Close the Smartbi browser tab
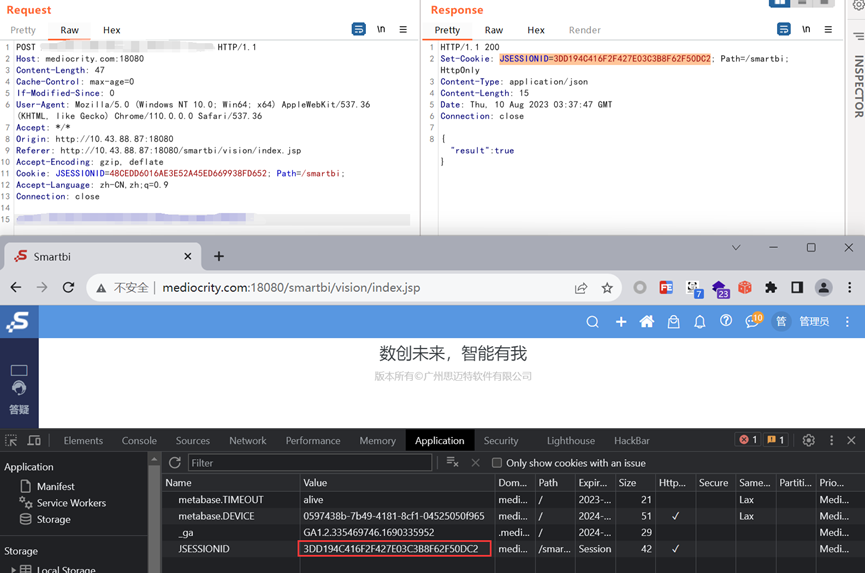 (188, 256)
